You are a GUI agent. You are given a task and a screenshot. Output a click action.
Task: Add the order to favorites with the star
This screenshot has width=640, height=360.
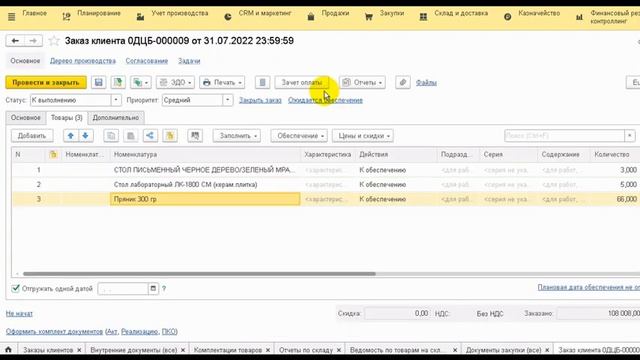(x=54, y=41)
